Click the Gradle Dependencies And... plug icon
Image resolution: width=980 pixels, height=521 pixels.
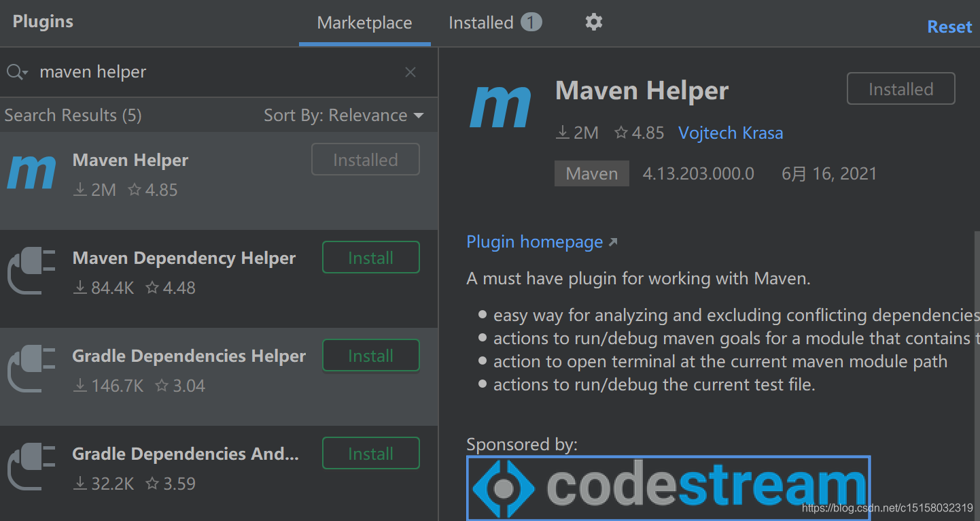[31, 467]
